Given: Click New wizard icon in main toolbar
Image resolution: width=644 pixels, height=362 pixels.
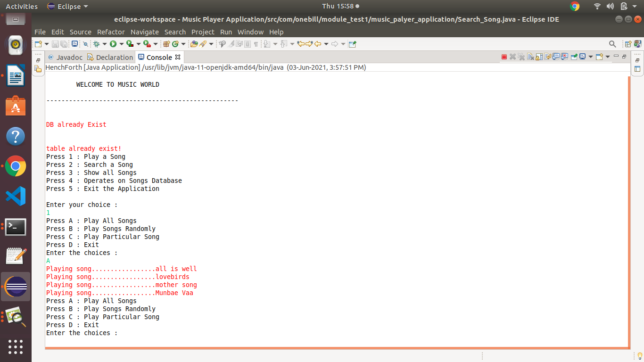Looking at the screenshot, I should (x=38, y=44).
